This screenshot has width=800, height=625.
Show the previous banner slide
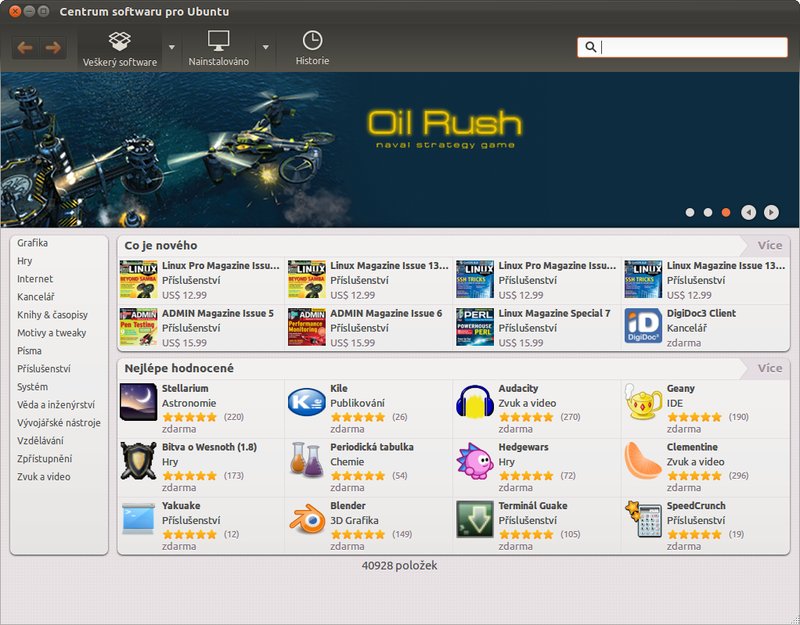coord(748,212)
